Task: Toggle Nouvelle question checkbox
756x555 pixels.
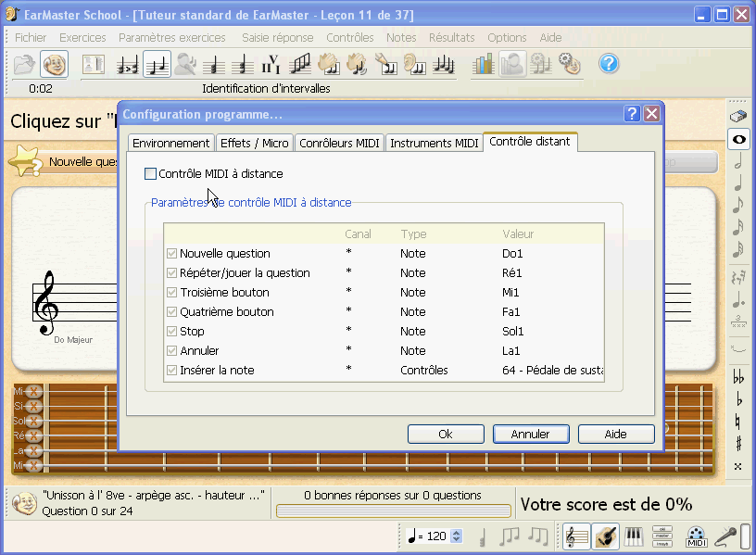Action: point(171,254)
